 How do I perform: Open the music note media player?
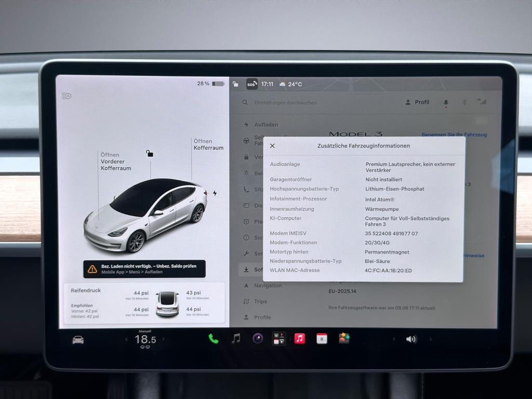[x=236, y=338]
